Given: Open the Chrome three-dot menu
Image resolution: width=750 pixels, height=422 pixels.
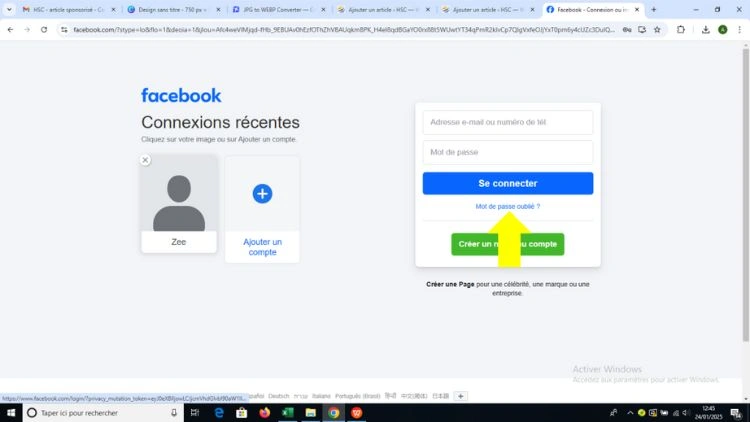Looking at the screenshot, I should pos(739,30).
